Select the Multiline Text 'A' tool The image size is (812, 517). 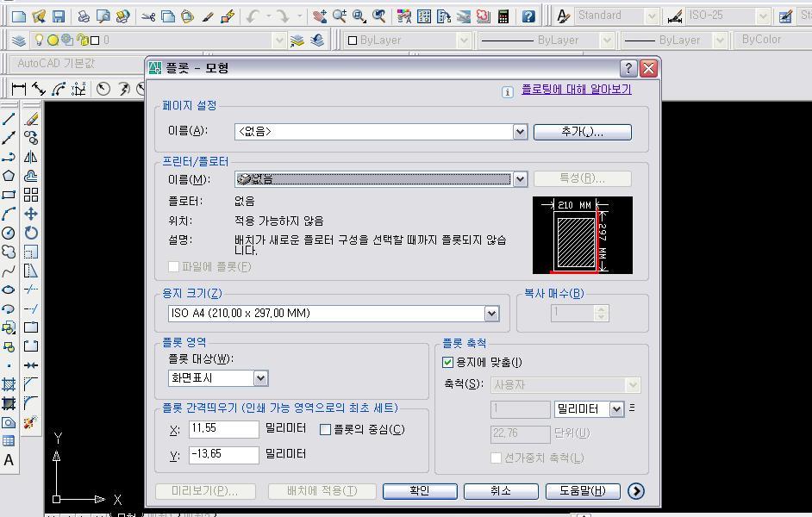point(9,460)
